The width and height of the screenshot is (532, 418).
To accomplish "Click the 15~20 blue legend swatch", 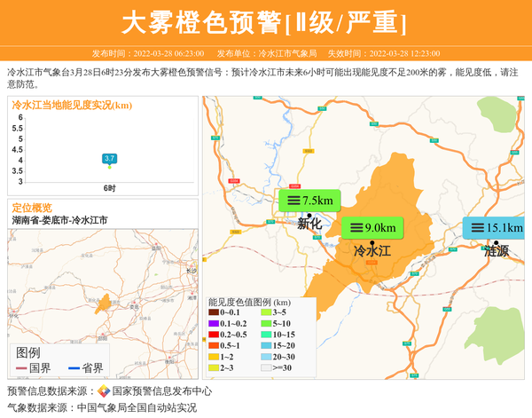I will tap(266, 345).
